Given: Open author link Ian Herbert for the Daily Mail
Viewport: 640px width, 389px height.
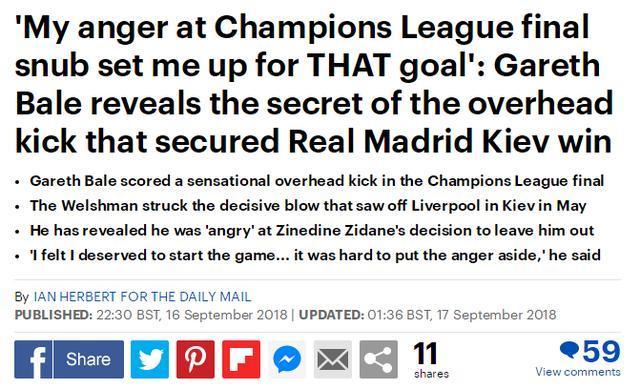Looking at the screenshot, I should (142, 297).
